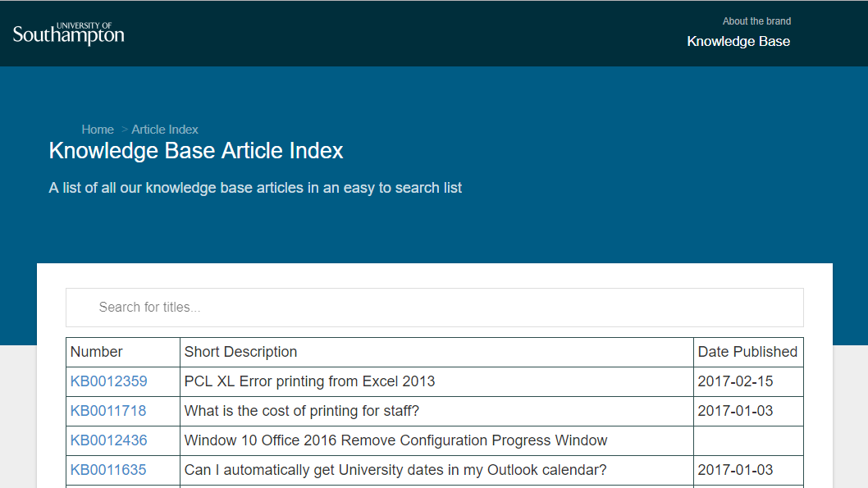
Task: Go to Knowledge Base in header
Action: (x=738, y=42)
